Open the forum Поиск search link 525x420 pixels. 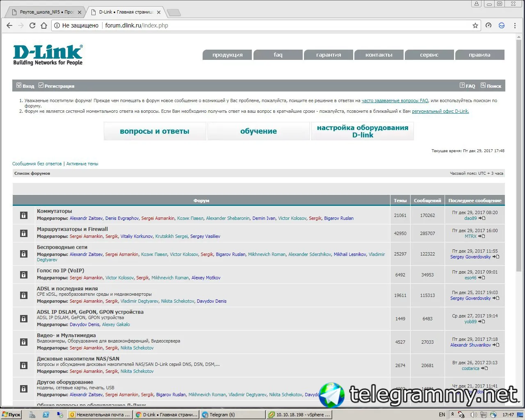tap(491, 86)
